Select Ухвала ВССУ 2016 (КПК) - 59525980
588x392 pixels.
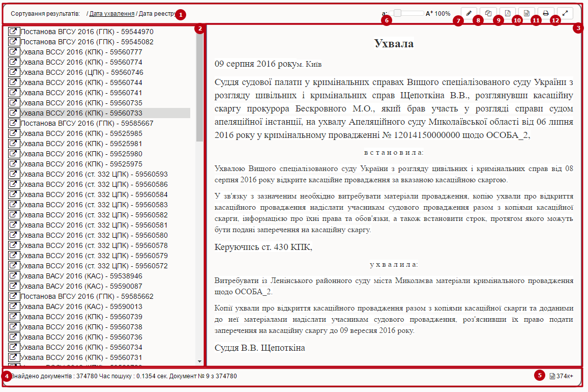(81, 154)
